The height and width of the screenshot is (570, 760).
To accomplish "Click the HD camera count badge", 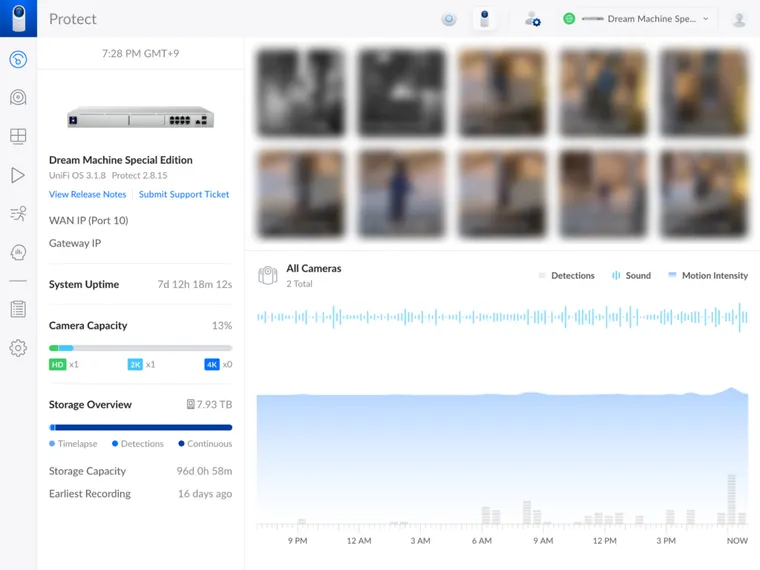I will point(58,364).
